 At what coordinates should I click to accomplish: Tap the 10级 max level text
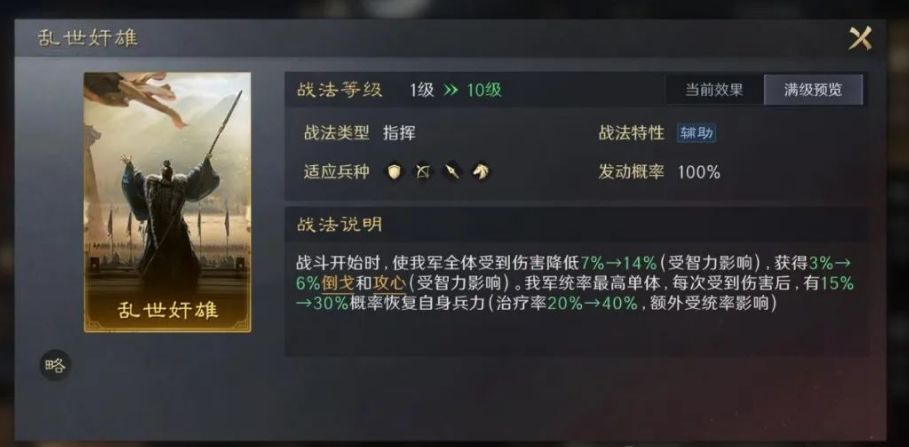pyautogui.click(x=485, y=90)
